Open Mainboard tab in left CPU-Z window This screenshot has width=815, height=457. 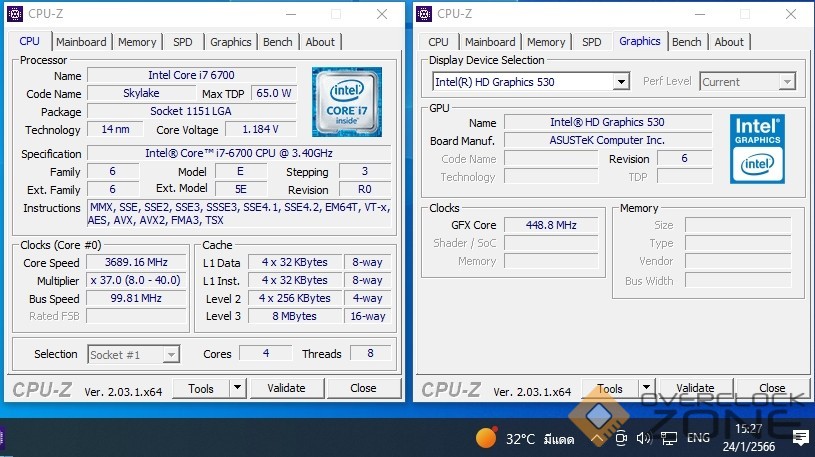coord(81,42)
